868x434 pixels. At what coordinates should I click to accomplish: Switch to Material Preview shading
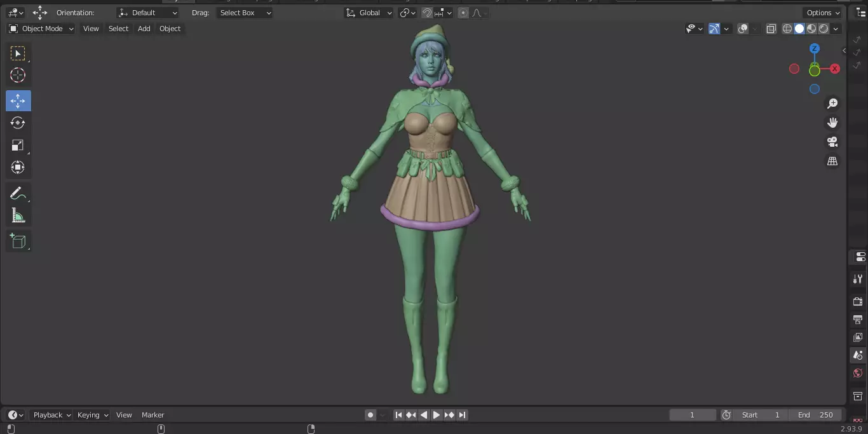tap(811, 29)
